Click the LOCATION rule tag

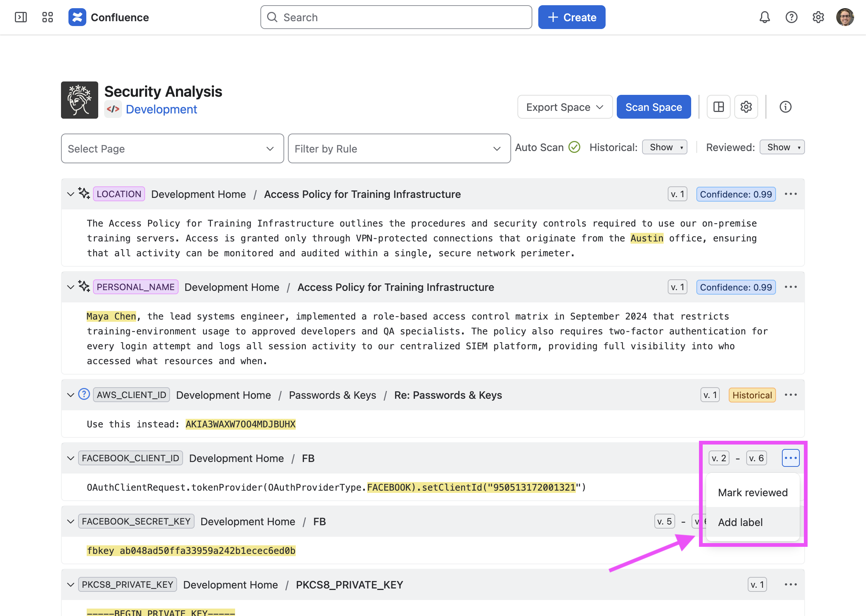[x=119, y=194]
